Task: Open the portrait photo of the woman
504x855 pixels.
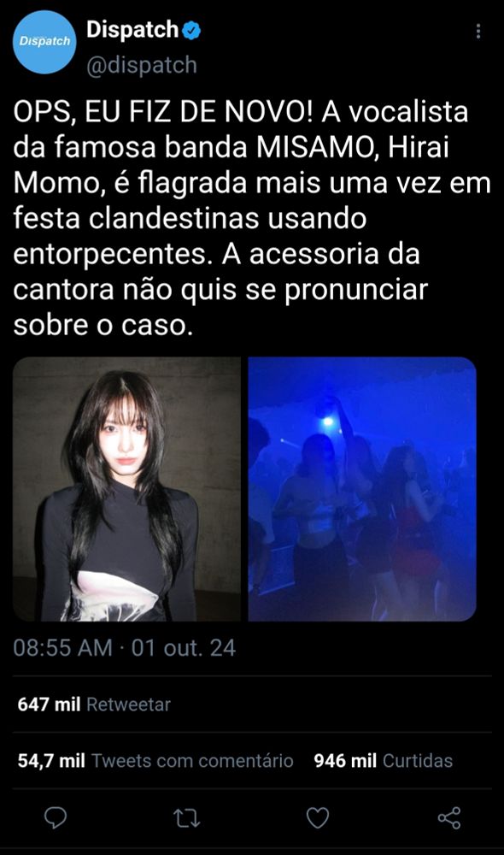Action: coord(126,489)
